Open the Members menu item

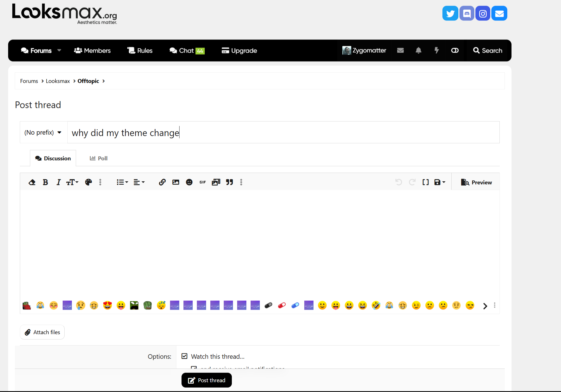tap(92, 51)
